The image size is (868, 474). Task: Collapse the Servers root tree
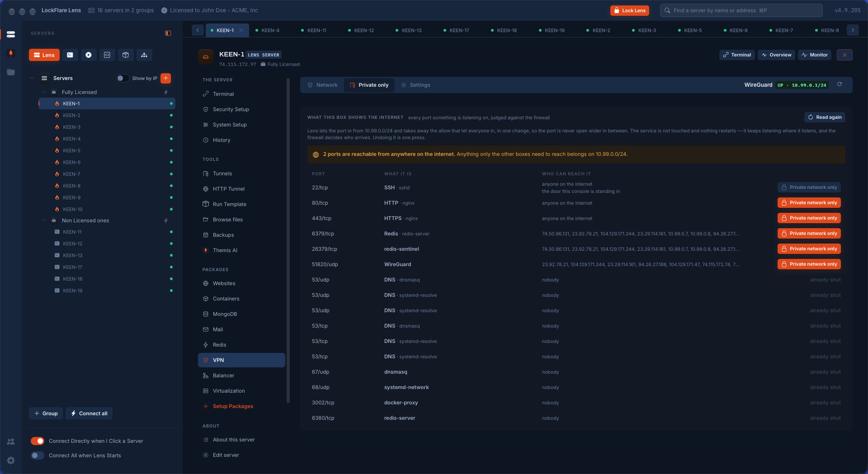click(32, 78)
